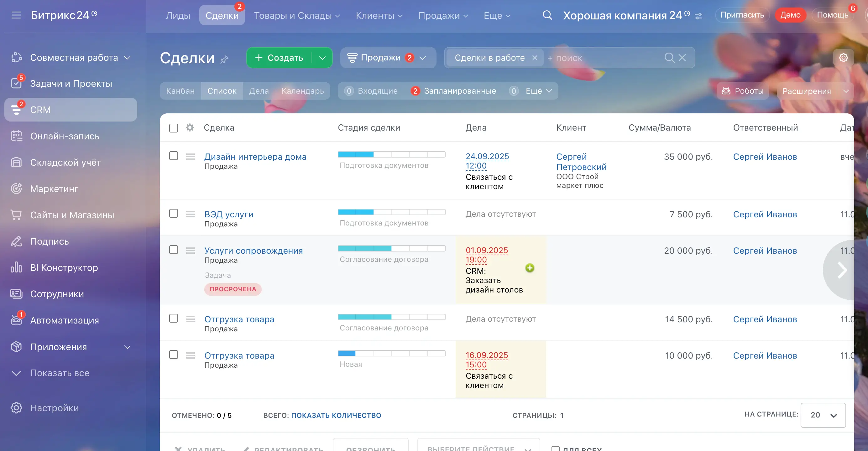
Task: Click the hamburger menu icon beside Битрикс24
Action: tap(16, 15)
